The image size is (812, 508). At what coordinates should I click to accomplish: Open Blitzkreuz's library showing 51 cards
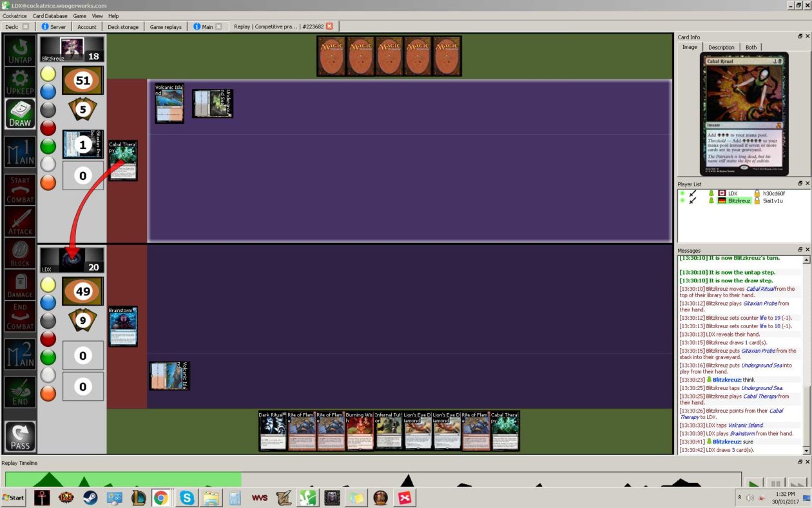tap(82, 81)
